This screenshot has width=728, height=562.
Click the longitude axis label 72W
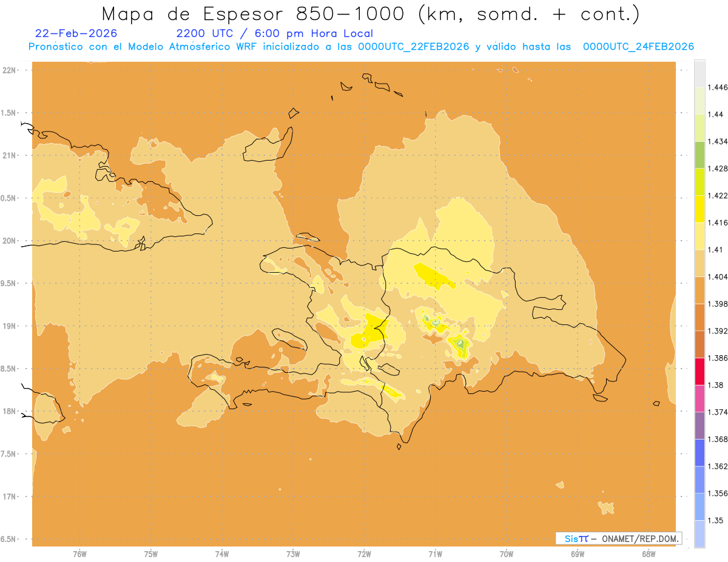pos(364,554)
